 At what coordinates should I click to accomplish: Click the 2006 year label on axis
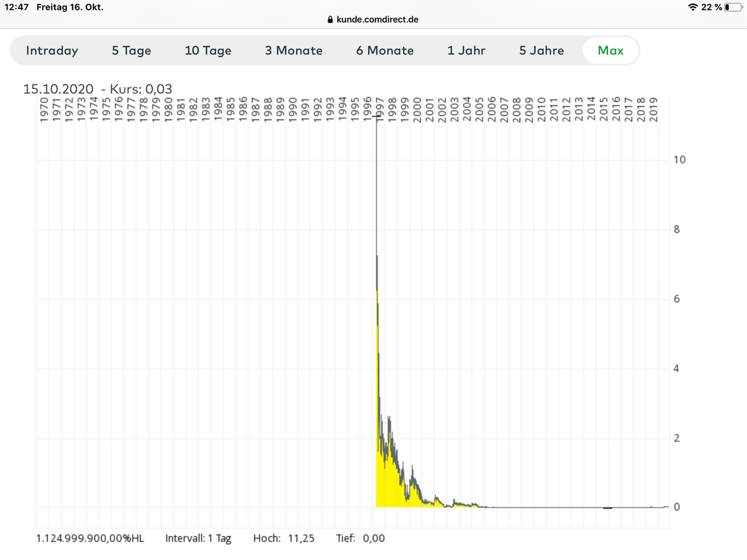[x=491, y=110]
